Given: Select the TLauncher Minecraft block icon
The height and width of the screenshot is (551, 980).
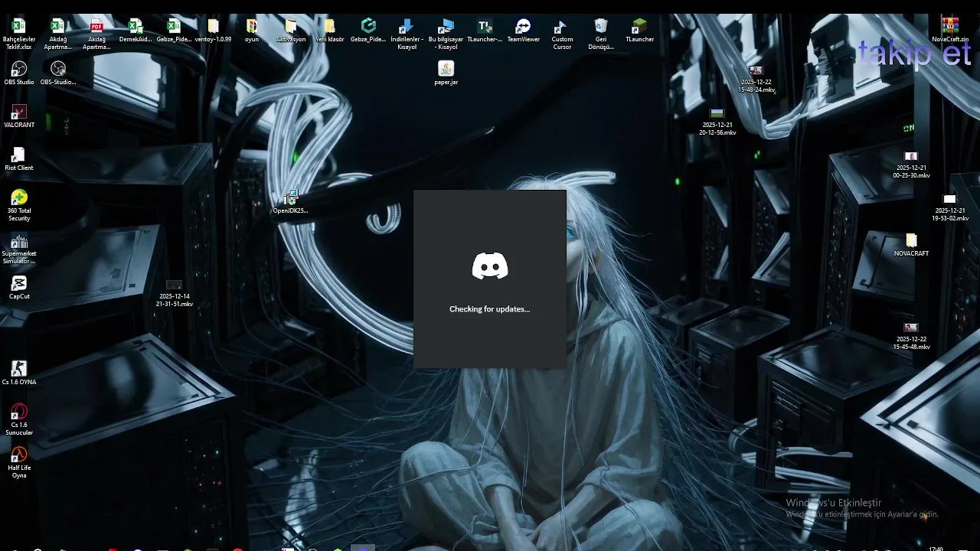Looking at the screenshot, I should pyautogui.click(x=639, y=27).
